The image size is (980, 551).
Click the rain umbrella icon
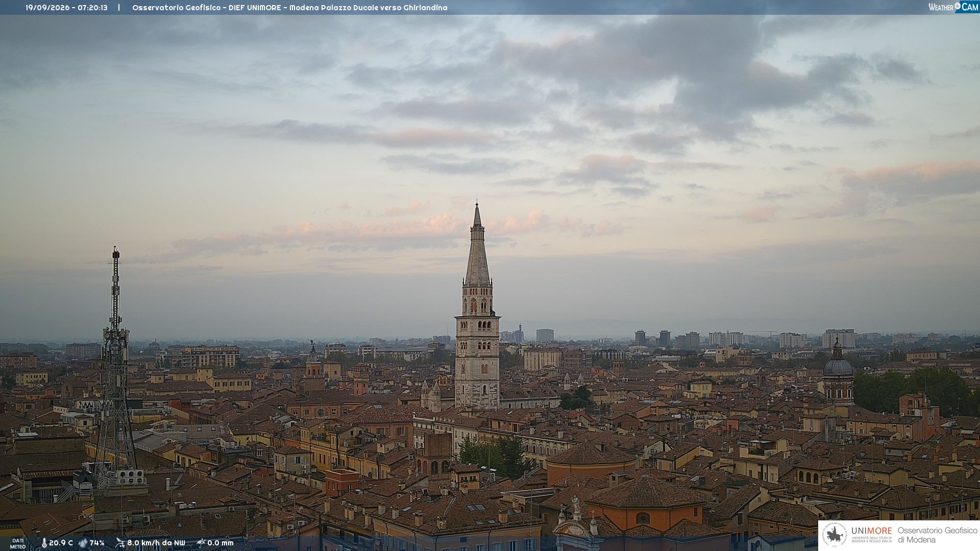pyautogui.click(x=201, y=543)
